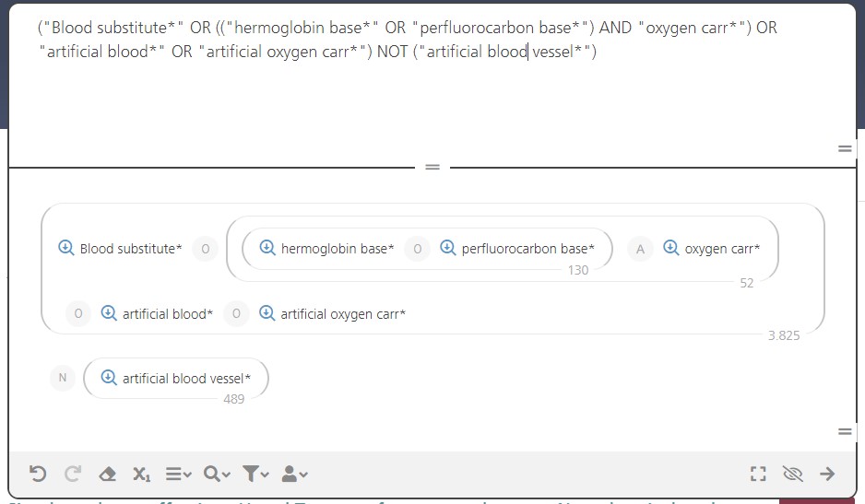
Task: Click the right arrow submit icon
Action: coord(827,474)
